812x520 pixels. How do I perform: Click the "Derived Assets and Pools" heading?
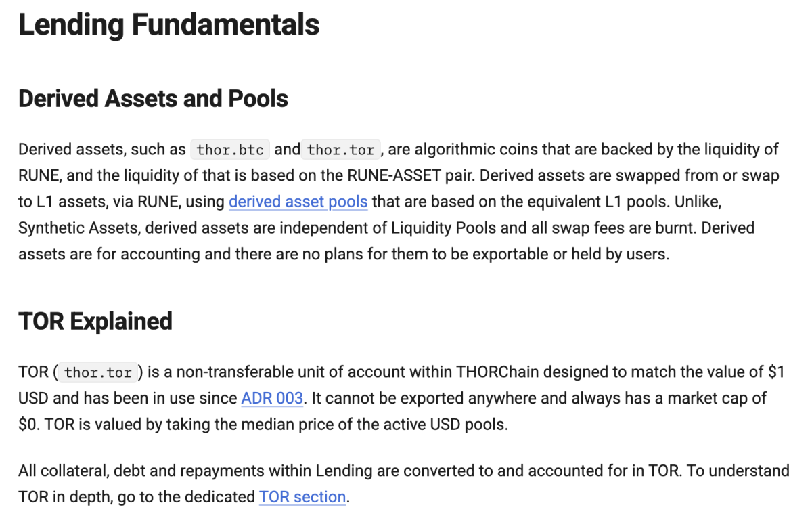[x=153, y=99]
